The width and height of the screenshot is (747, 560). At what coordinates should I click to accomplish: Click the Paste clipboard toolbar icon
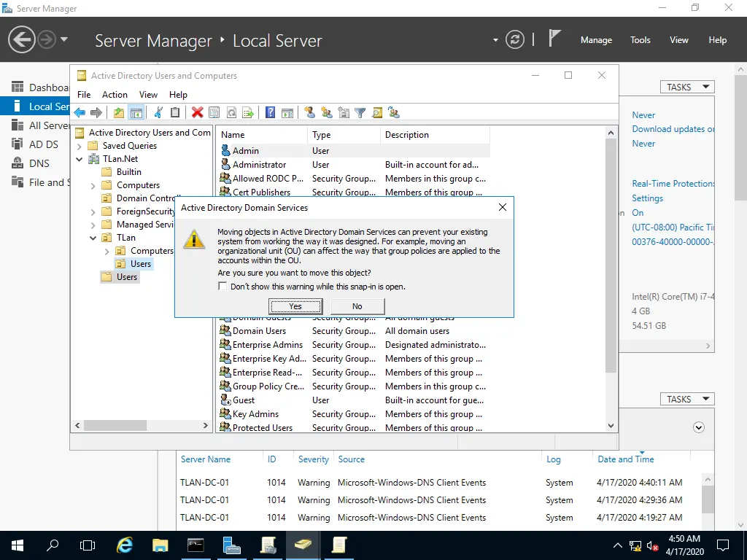click(x=175, y=113)
